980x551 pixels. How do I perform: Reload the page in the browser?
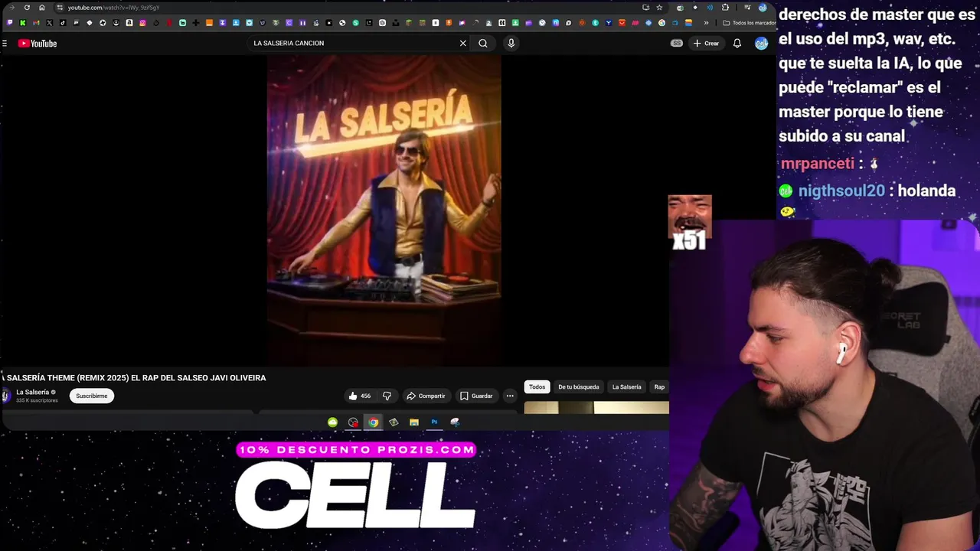point(27,8)
